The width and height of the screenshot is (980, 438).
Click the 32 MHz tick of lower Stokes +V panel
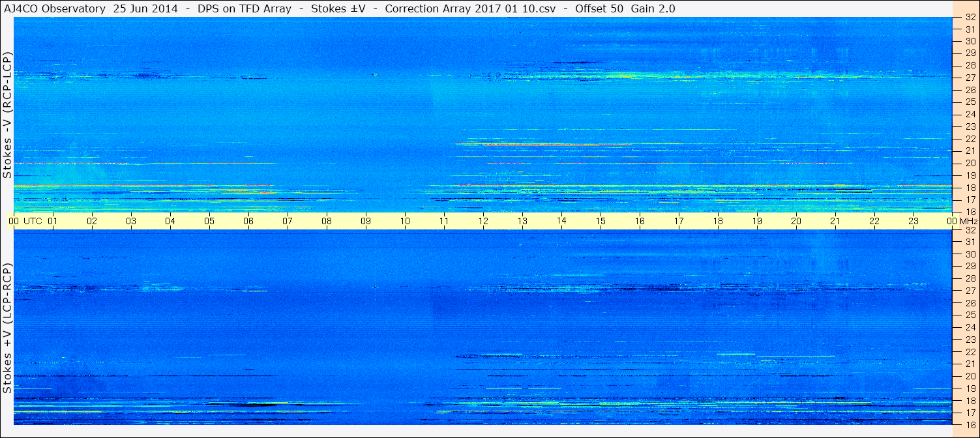coord(970,230)
